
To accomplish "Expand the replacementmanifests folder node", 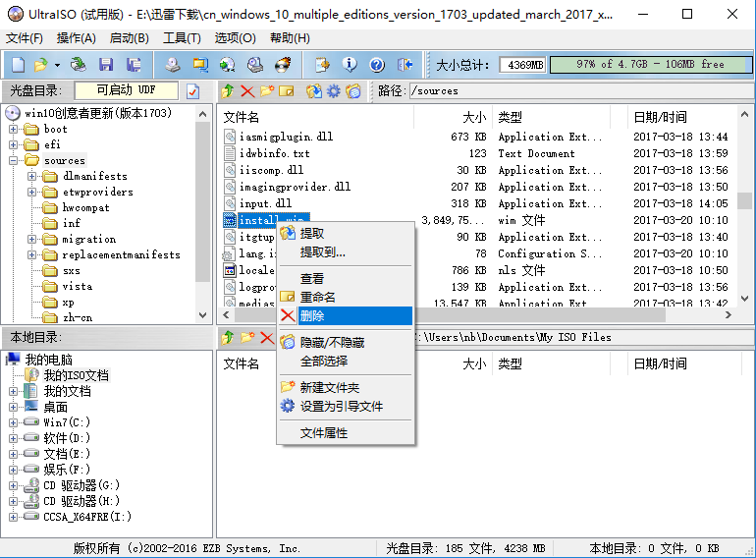I will [x=31, y=254].
